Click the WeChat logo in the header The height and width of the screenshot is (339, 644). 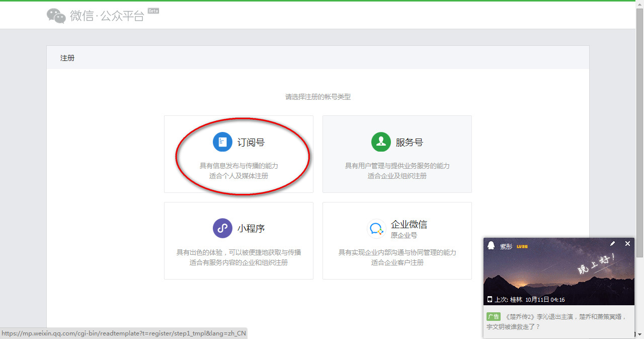click(x=56, y=16)
